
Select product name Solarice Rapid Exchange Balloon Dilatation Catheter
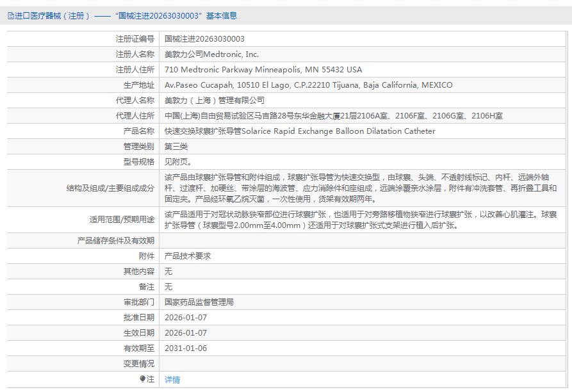(300, 131)
